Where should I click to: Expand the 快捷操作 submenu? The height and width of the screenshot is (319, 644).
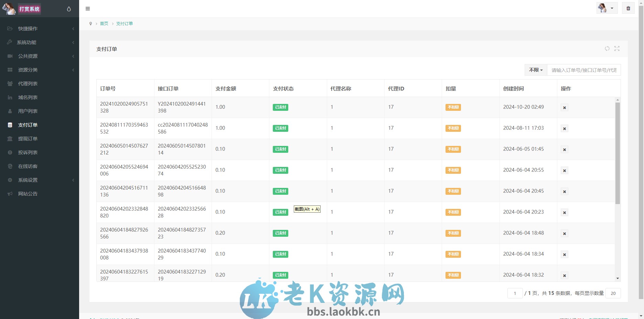point(28,29)
